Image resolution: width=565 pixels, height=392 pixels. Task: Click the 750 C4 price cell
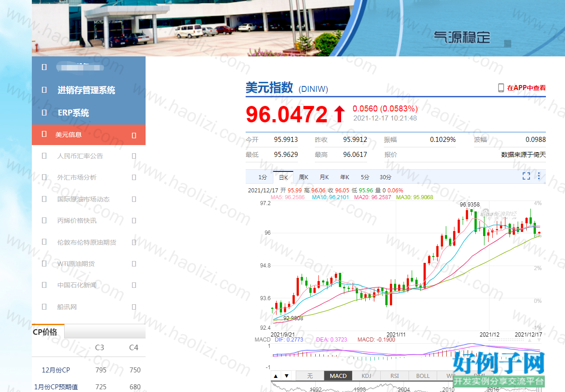(x=135, y=370)
